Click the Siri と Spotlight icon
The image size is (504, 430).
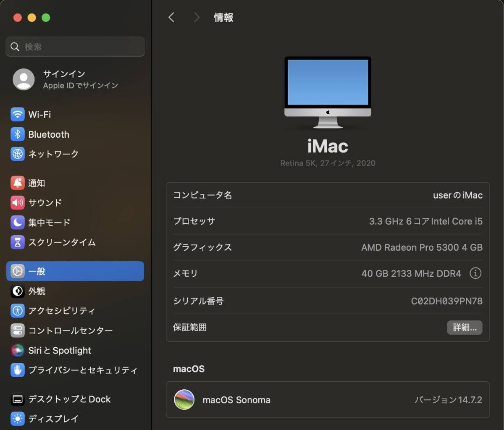[x=17, y=350]
